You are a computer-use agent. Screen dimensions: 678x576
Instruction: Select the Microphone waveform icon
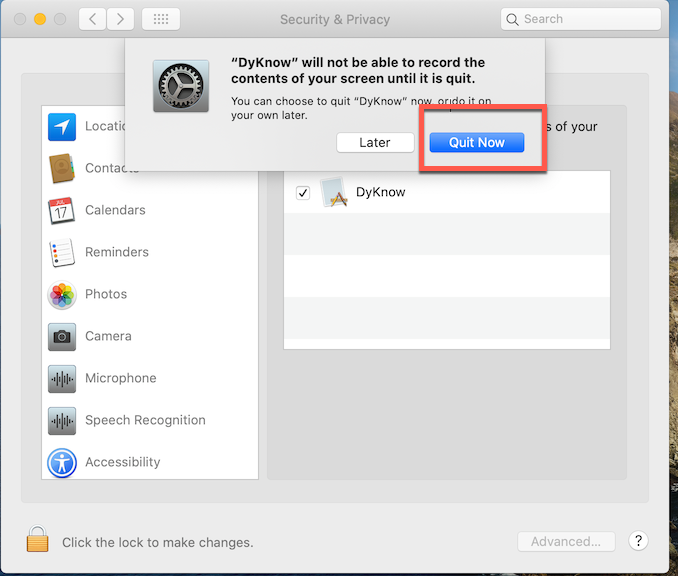tap(62, 379)
